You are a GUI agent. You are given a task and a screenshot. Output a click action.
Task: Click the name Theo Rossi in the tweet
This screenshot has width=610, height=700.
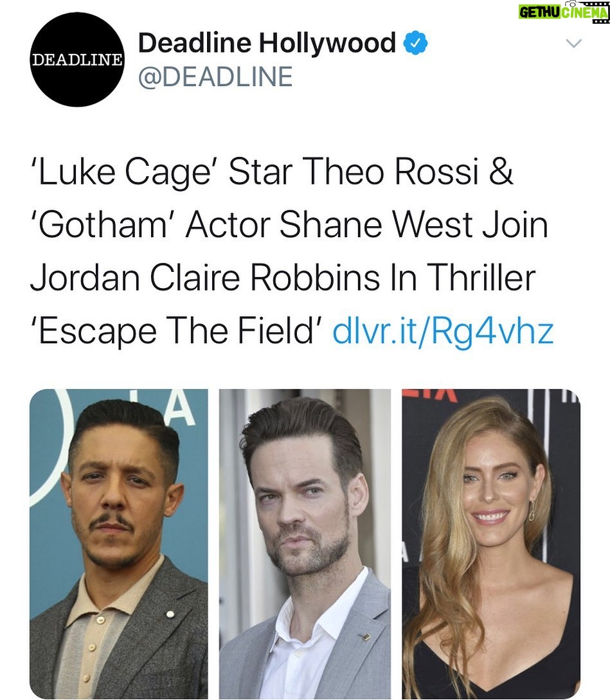[391, 172]
